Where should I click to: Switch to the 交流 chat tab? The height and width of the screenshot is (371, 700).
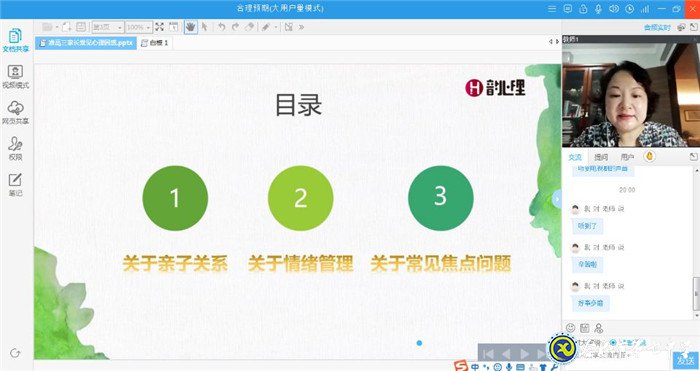coord(575,157)
